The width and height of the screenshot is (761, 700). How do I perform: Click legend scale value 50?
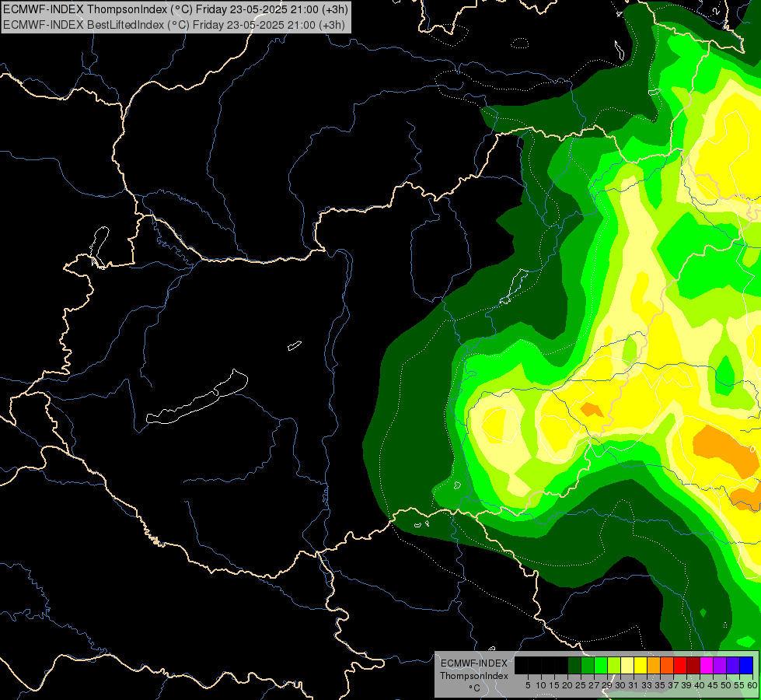tap(726, 685)
